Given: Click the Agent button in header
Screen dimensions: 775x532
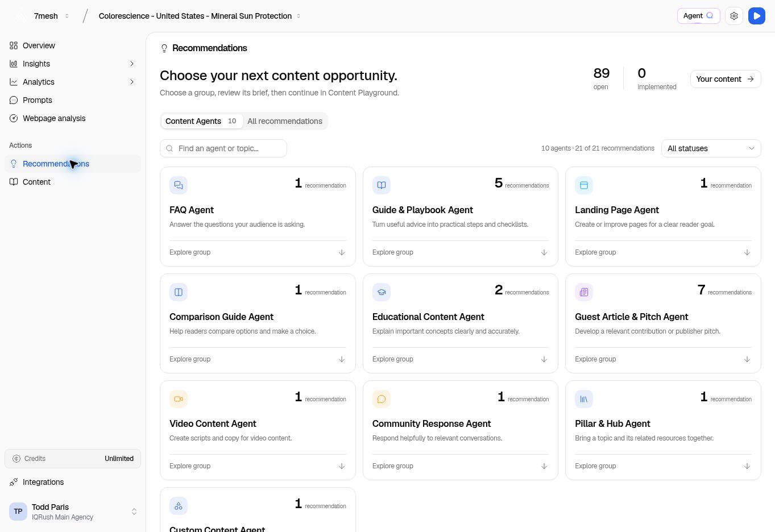Looking at the screenshot, I should pyautogui.click(x=699, y=16).
